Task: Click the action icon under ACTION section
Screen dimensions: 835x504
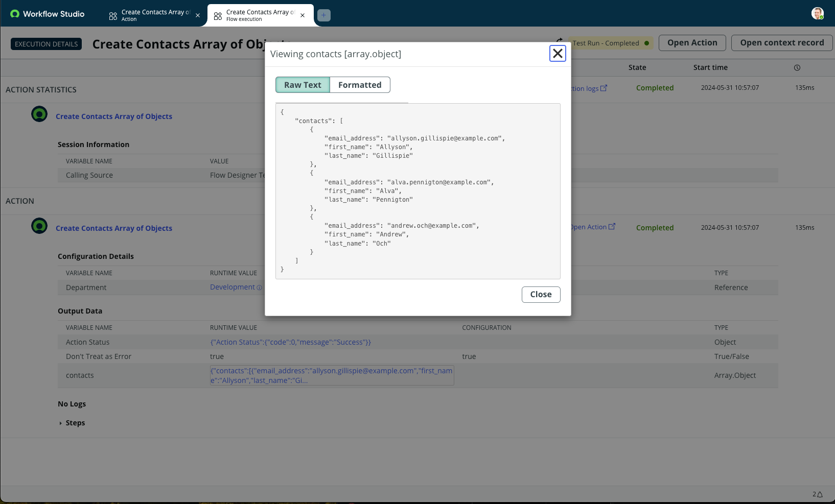Action: (39, 226)
